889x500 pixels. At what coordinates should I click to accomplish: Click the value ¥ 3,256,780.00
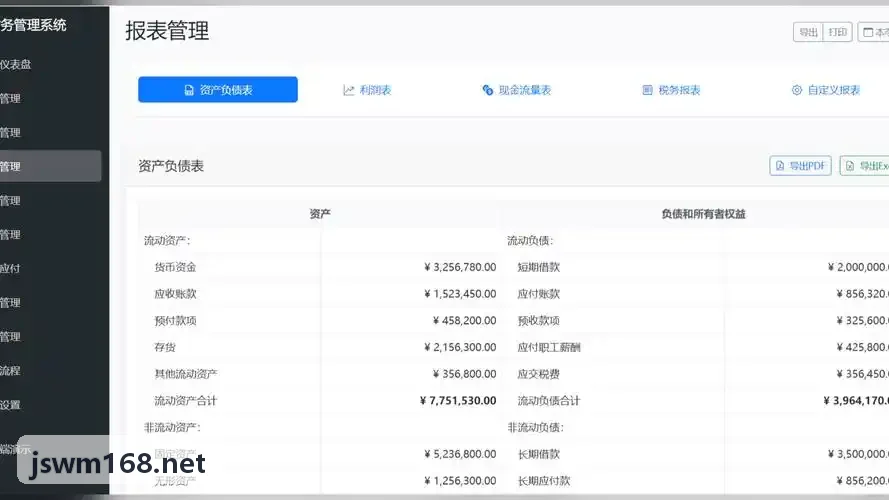tap(460, 267)
